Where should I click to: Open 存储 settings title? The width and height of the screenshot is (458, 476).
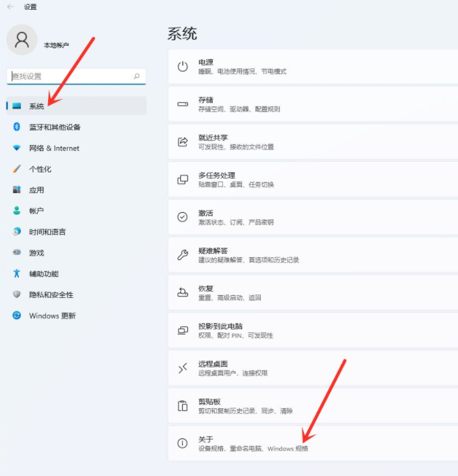pyautogui.click(x=206, y=100)
